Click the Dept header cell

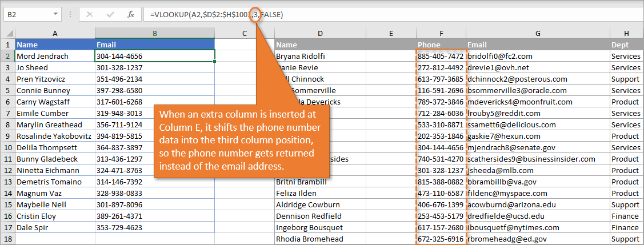tap(626, 45)
